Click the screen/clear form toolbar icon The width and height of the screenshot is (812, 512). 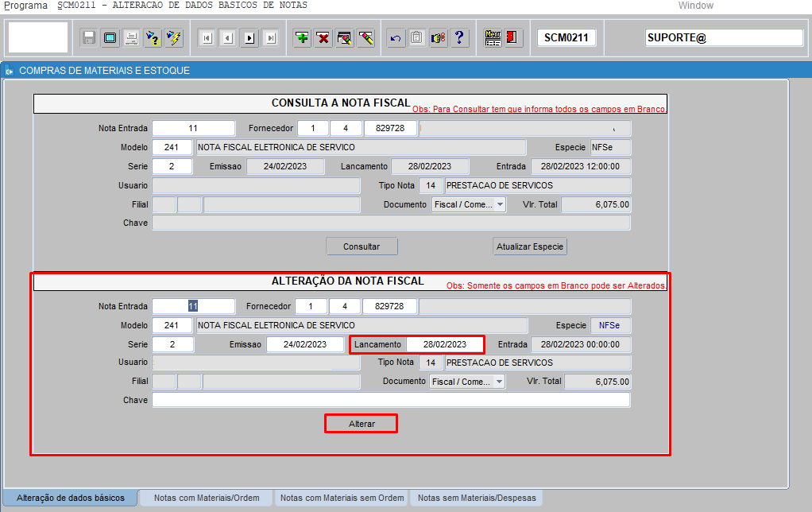click(110, 38)
